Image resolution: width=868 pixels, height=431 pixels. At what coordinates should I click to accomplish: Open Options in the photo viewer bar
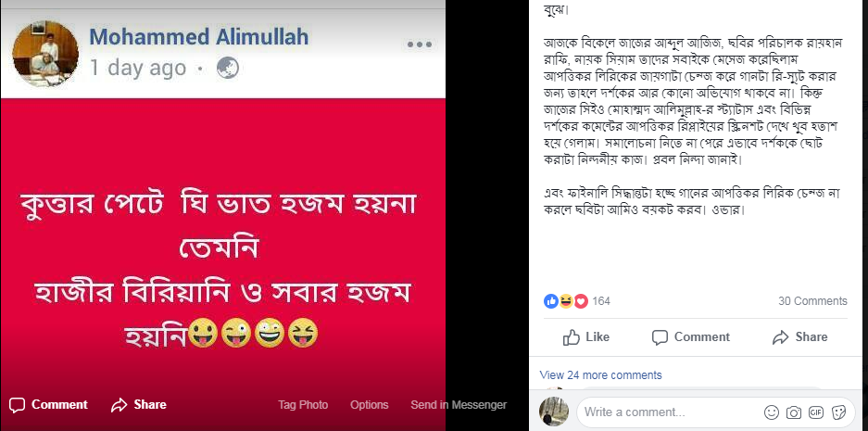click(369, 405)
